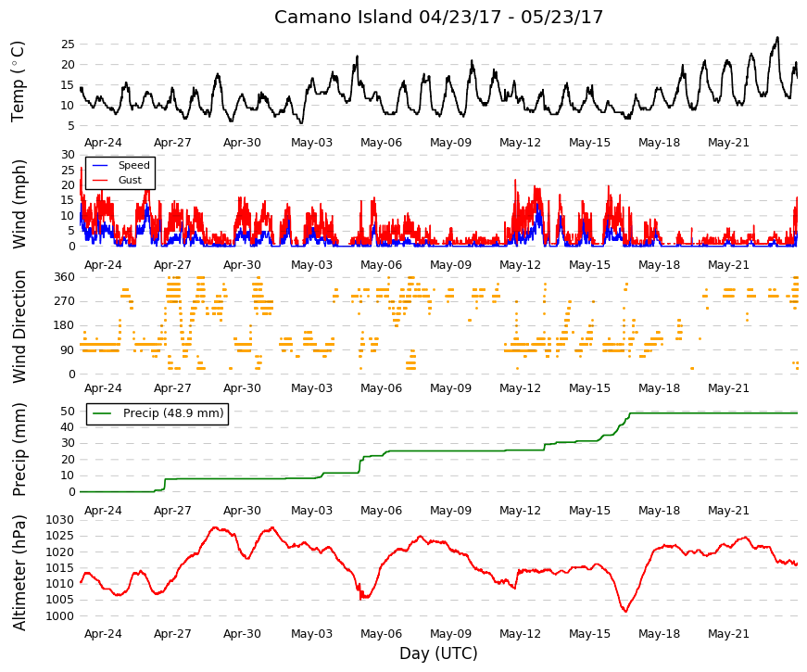Click the Wind (mph) axis label
Image resolution: width=807 pixels, height=672 pixels.
tap(19, 204)
